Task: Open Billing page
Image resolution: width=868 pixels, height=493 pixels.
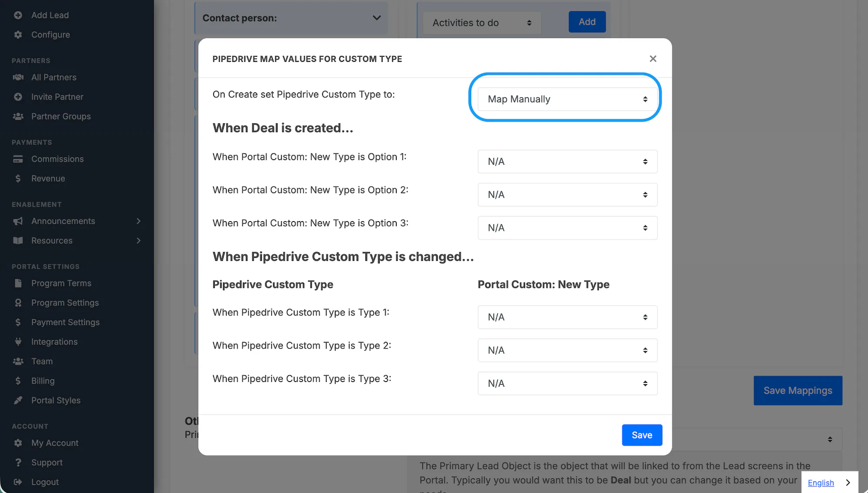Action: click(x=43, y=381)
